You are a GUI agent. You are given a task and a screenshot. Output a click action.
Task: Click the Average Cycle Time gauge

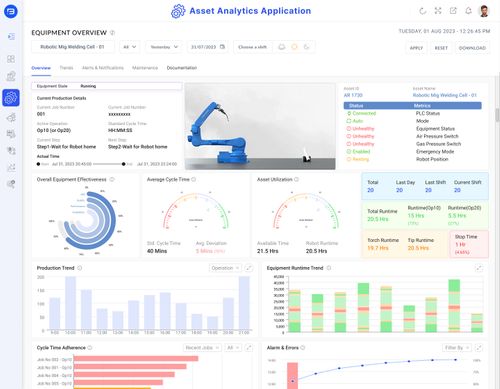click(x=196, y=211)
